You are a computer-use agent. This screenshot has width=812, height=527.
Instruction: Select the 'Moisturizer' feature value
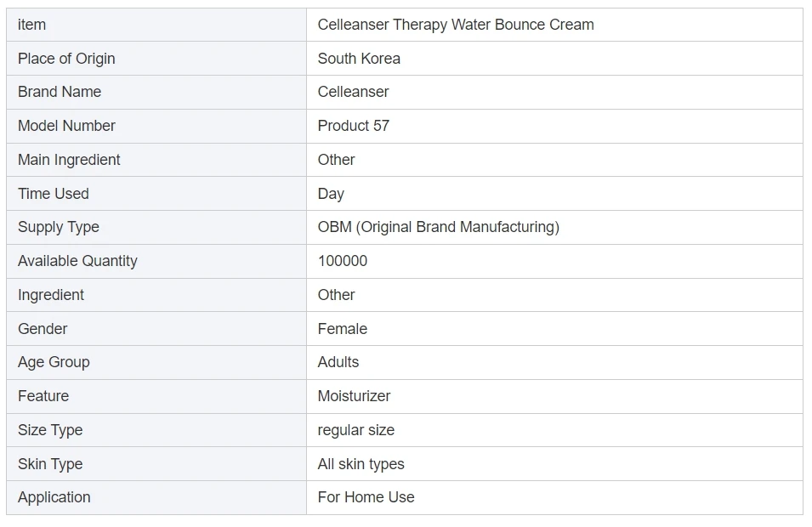(x=354, y=396)
